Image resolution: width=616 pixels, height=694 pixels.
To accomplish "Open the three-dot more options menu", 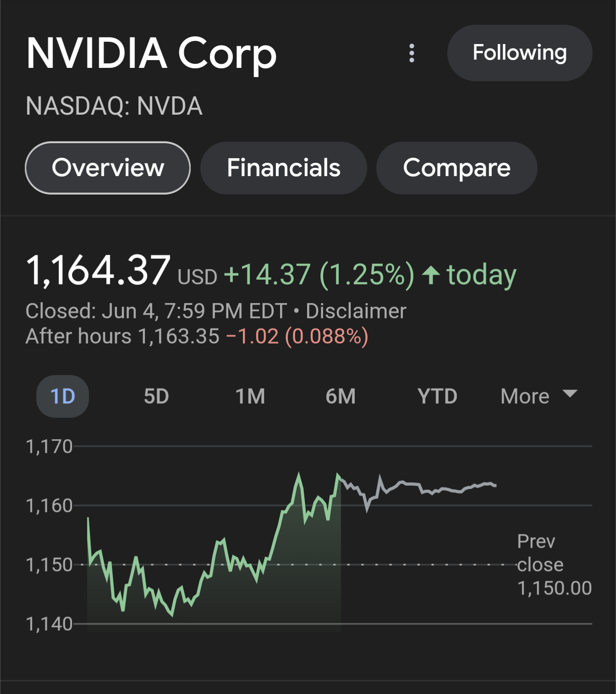I will click(x=412, y=53).
